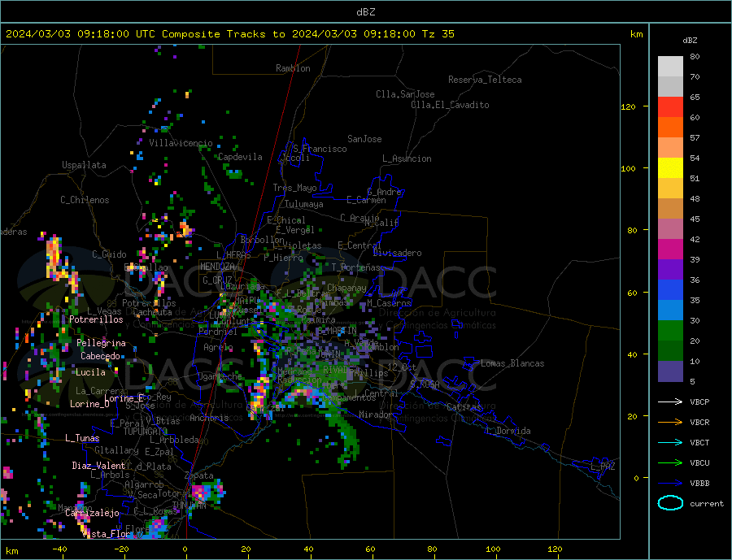732x560 pixels.
Task: Pick the gold 48-51 dBZ swatch
Action: 670,189
